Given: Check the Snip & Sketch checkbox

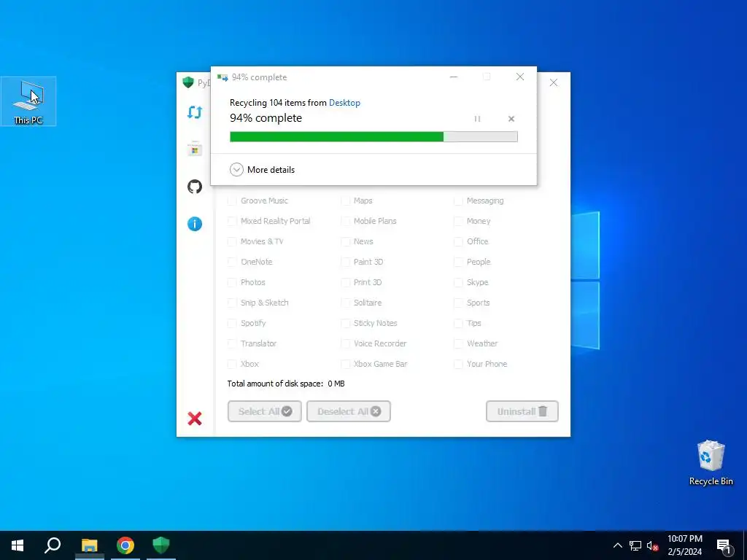Looking at the screenshot, I should [232, 303].
